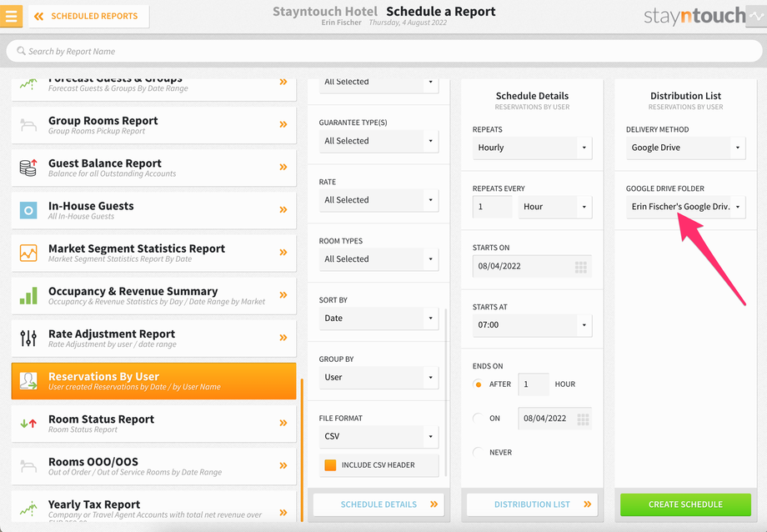The height and width of the screenshot is (532, 767).
Task: Click the Distribution List button
Action: pos(532,504)
